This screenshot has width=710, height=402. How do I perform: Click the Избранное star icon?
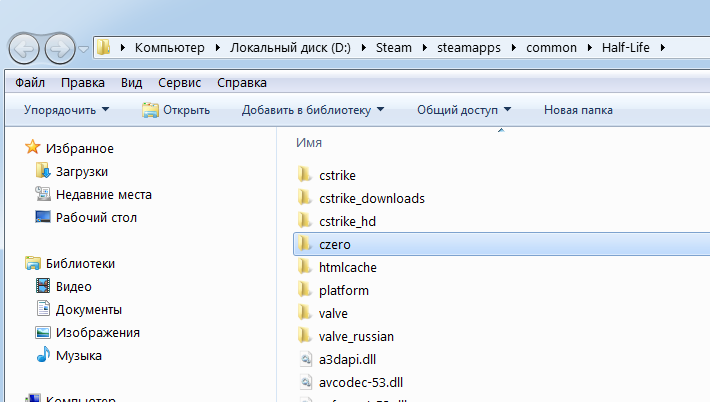(x=33, y=147)
